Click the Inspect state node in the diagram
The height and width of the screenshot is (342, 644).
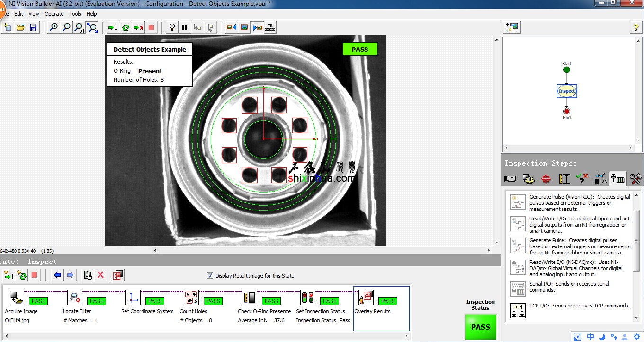[567, 91]
